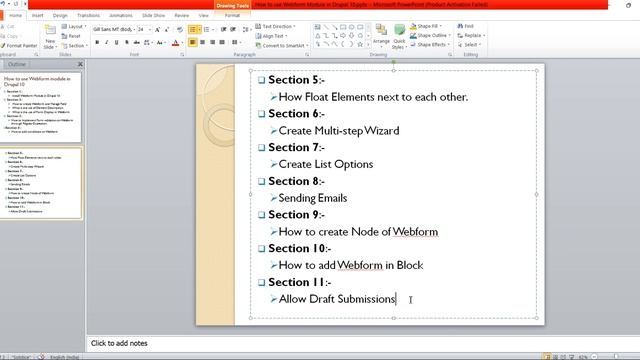Viewport: 640px width, 360px height.
Task: Open the Shape Outline dropdown
Action: (430, 36)
